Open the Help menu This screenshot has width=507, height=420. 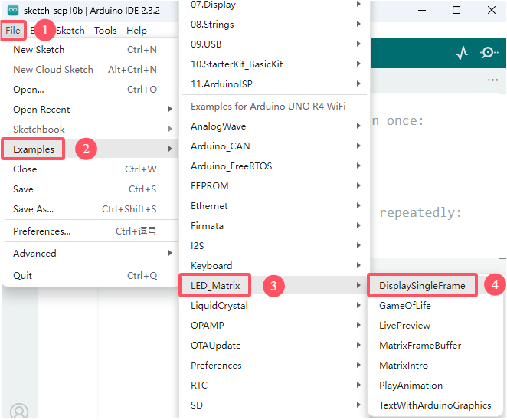click(x=136, y=31)
